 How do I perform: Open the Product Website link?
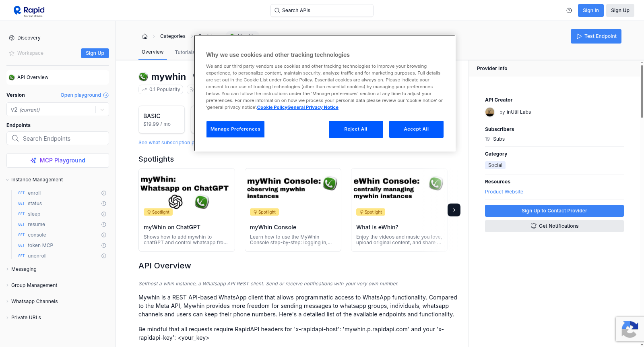pyautogui.click(x=504, y=192)
